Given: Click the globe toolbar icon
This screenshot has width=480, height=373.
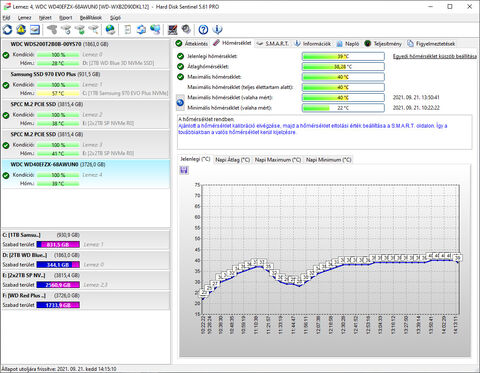Looking at the screenshot, I should (110, 30).
